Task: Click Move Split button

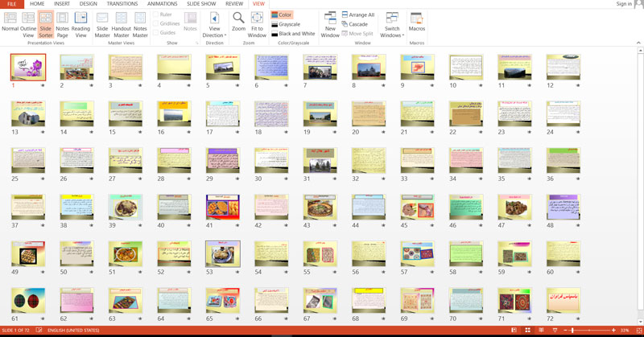Action: (x=357, y=34)
